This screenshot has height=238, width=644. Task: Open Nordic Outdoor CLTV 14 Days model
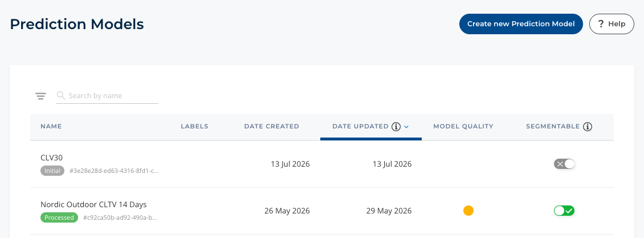pyautogui.click(x=93, y=204)
